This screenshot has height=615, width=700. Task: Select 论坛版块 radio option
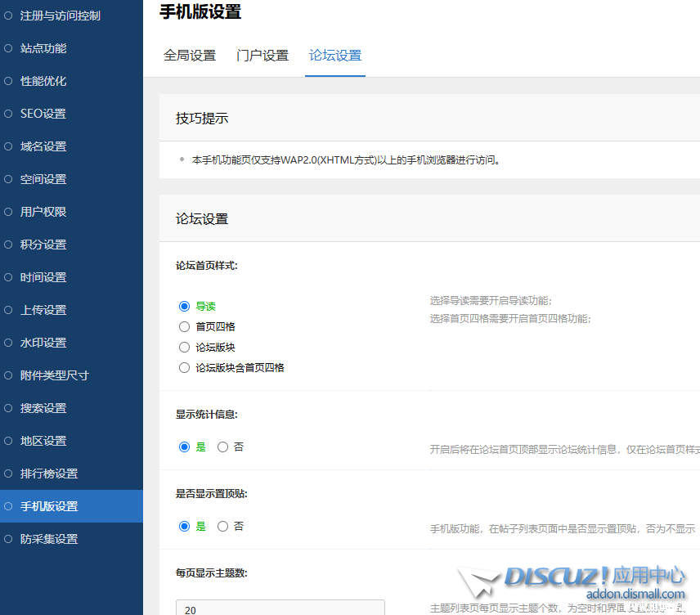(x=184, y=347)
